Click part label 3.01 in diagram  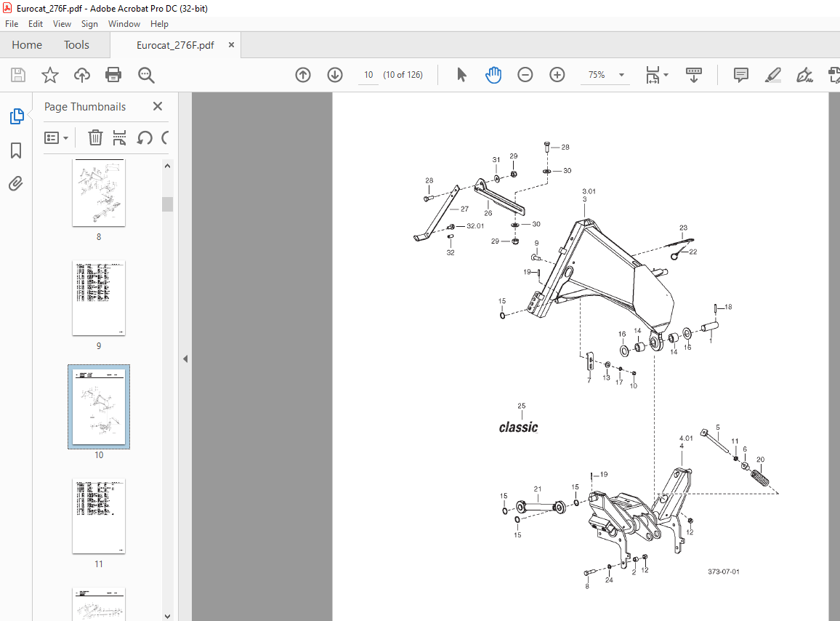pos(589,191)
